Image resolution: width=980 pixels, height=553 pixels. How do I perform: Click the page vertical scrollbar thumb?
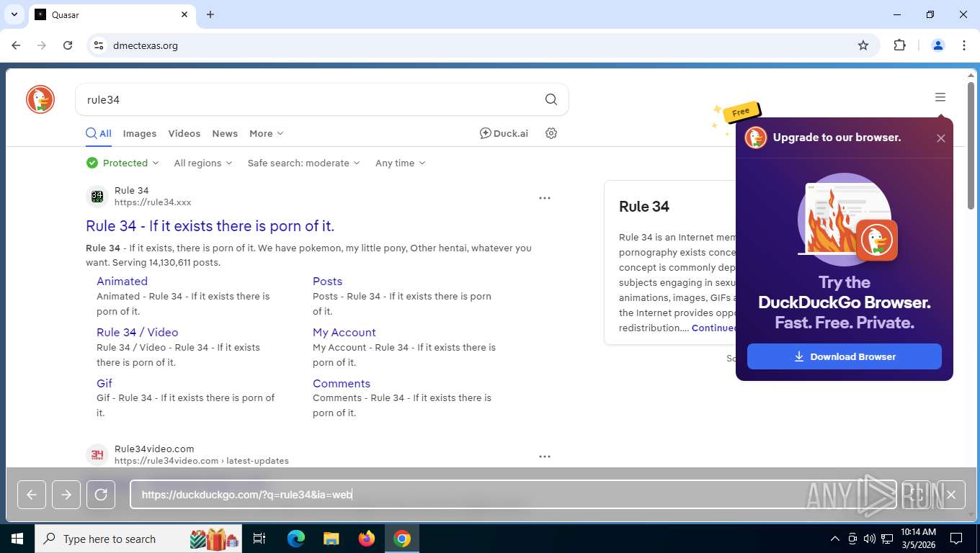pyautogui.click(x=972, y=144)
